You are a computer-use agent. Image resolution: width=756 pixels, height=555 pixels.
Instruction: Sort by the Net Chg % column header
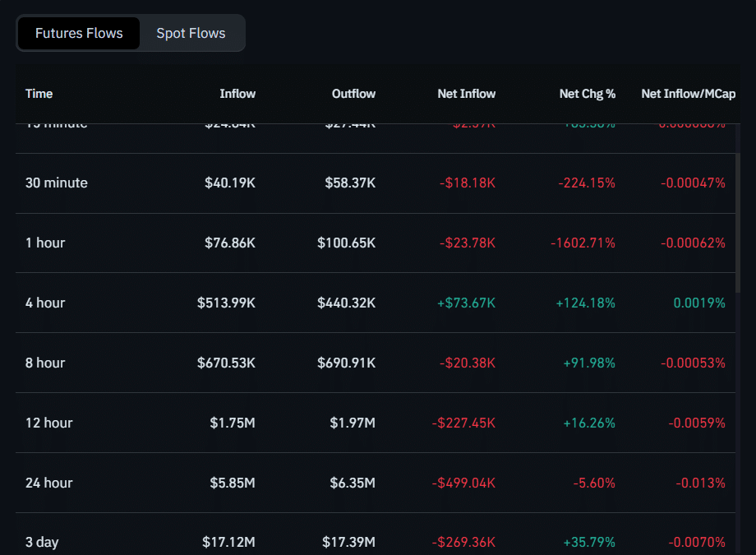[588, 94]
